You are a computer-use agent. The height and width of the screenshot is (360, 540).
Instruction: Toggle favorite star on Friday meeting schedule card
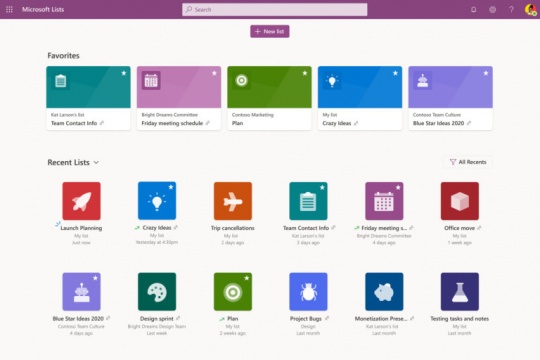(x=214, y=73)
